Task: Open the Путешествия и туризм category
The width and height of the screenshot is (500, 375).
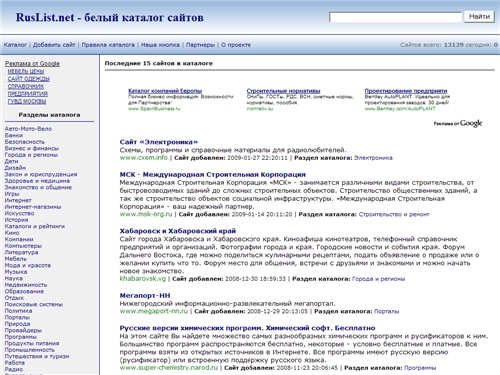Action: click(x=37, y=356)
